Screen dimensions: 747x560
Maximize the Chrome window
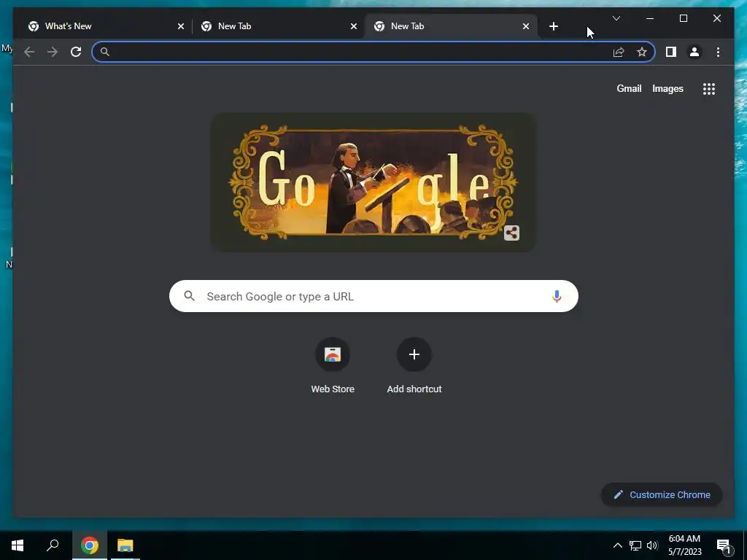click(683, 18)
